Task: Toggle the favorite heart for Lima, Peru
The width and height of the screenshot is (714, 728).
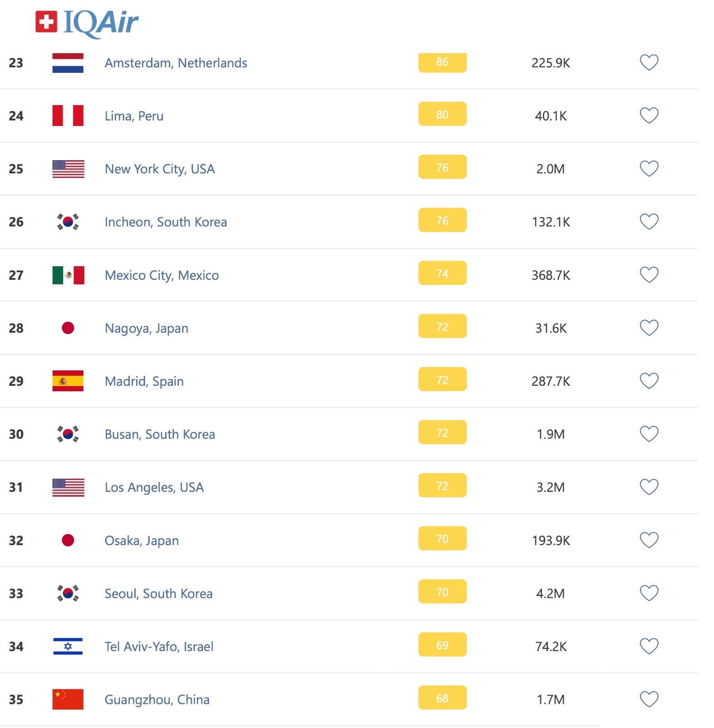Action: point(649,116)
